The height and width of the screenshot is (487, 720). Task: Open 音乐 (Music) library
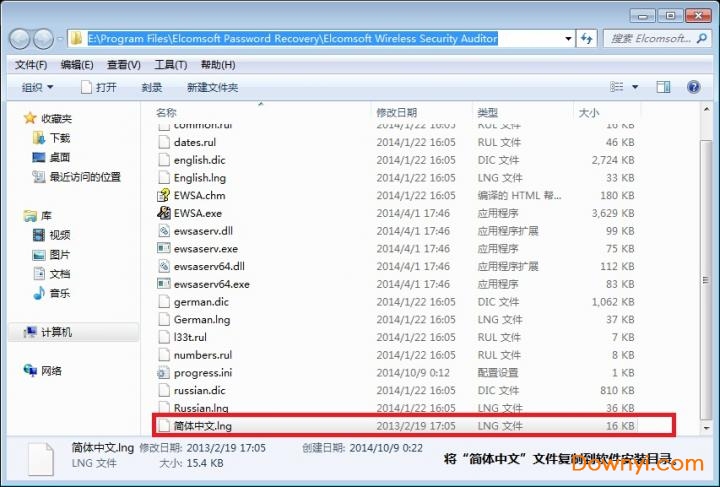pos(60,292)
